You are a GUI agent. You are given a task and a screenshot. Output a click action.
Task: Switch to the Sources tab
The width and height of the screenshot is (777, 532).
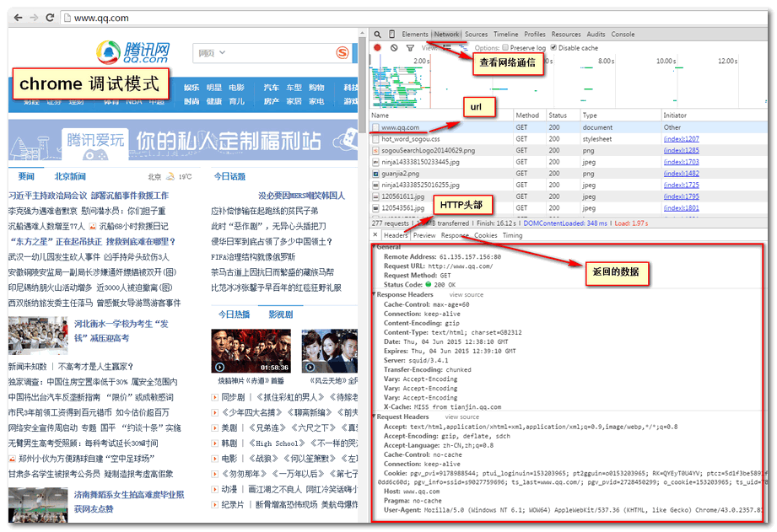[476, 35]
